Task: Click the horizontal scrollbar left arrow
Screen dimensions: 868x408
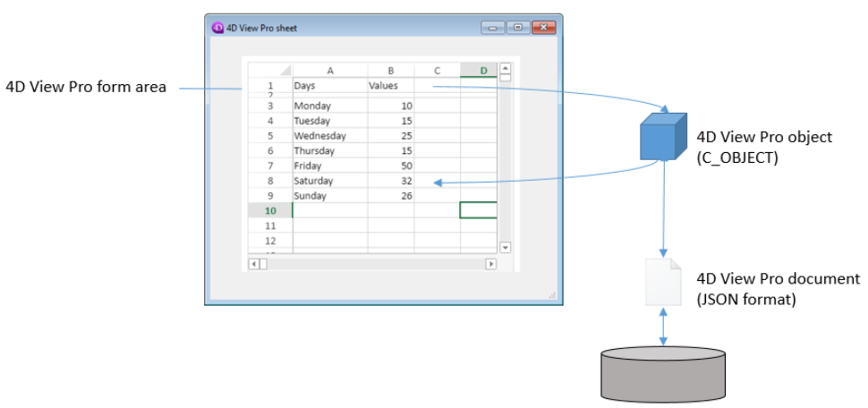Action: (x=254, y=264)
